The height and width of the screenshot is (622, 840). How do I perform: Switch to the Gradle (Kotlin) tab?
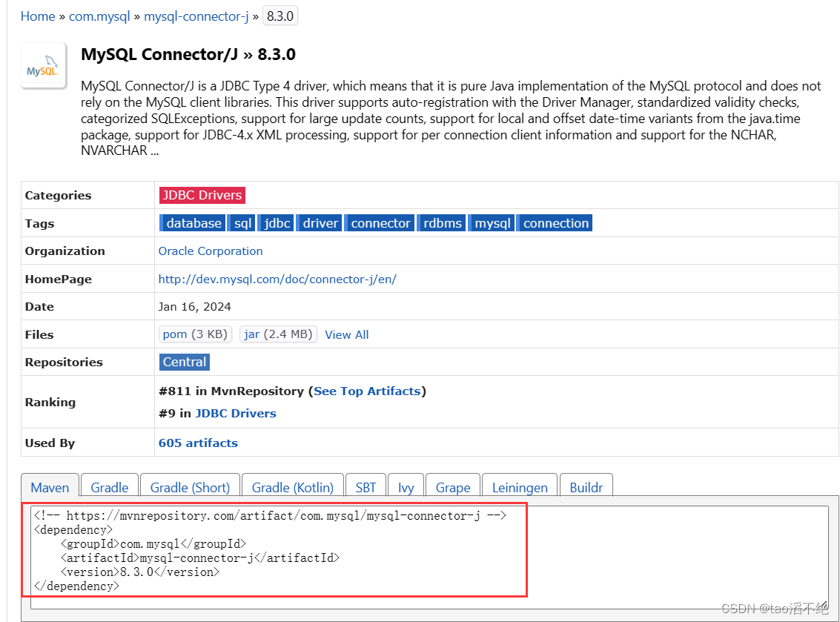tap(293, 487)
